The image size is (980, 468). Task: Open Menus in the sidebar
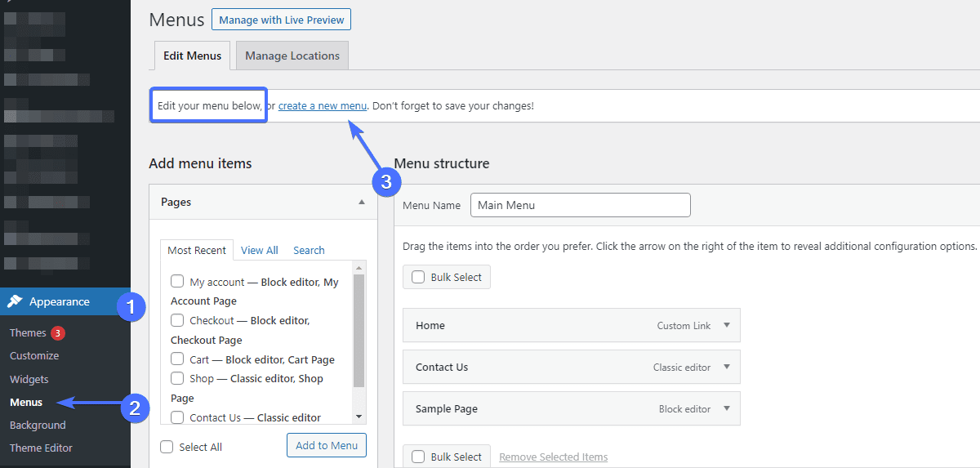26,402
